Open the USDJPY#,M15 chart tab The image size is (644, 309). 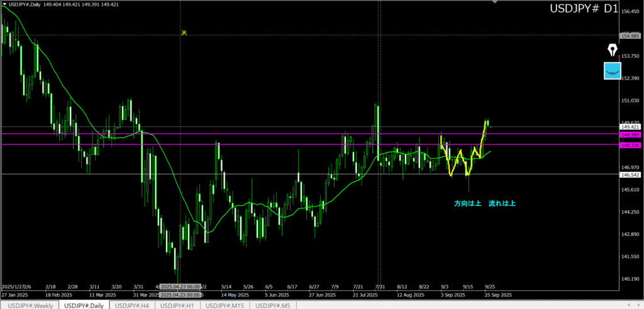[226, 305]
